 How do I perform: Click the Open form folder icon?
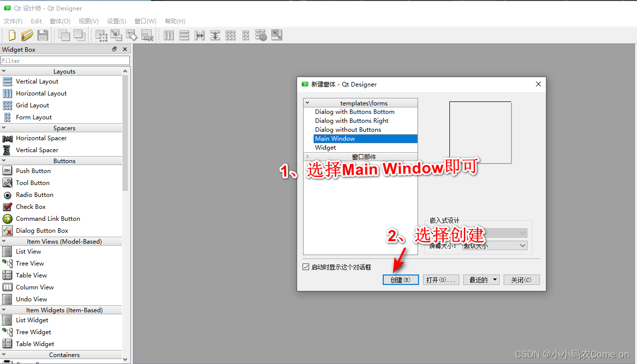pos(27,35)
